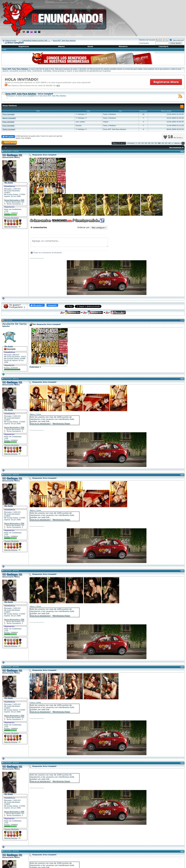Click the X Post button

(x=69, y=306)
